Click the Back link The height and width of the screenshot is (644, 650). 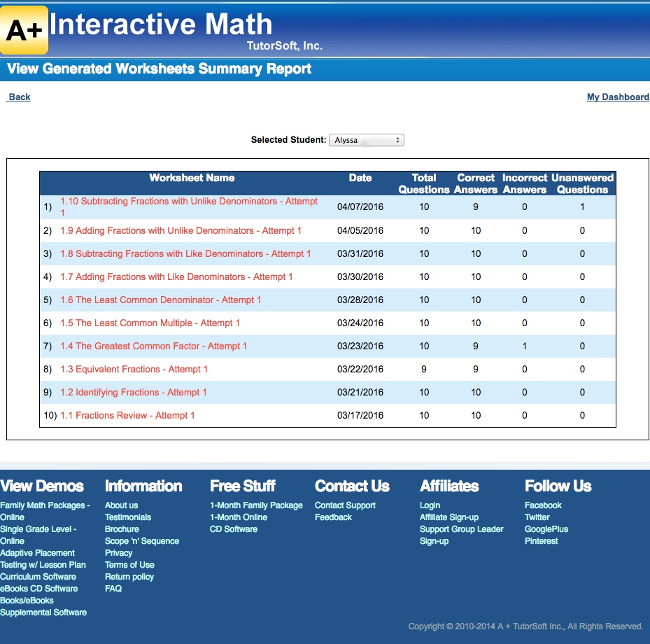[x=18, y=97]
